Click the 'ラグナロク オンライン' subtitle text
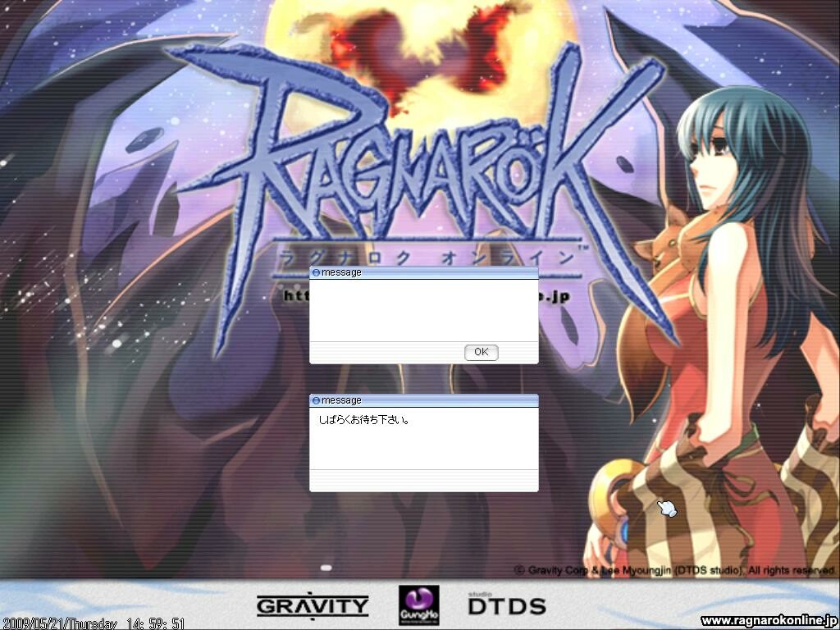Viewport: 840px width, 630px height. 426,257
